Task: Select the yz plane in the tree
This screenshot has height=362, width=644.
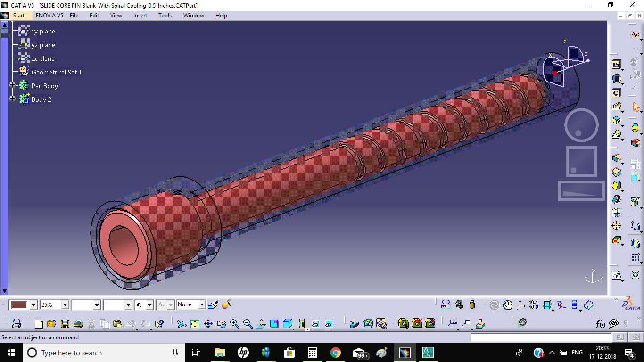Action: (x=42, y=45)
